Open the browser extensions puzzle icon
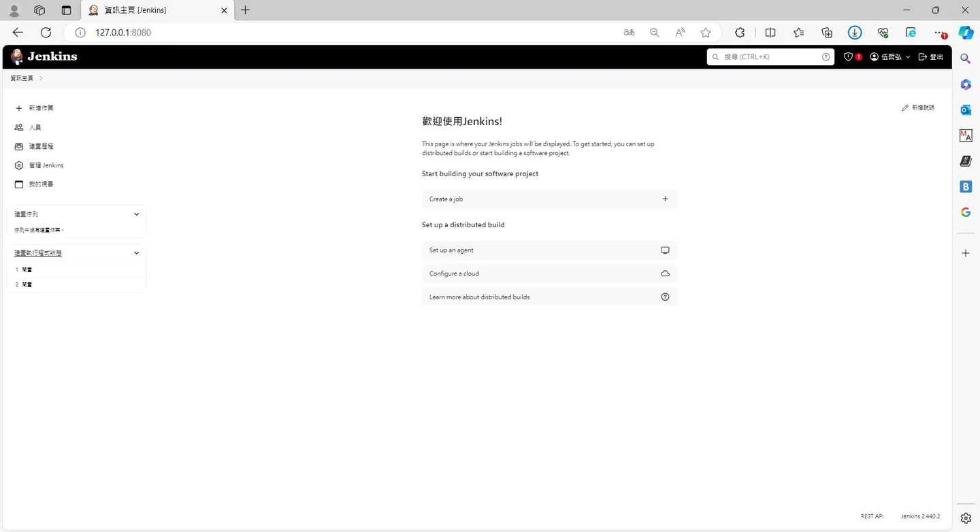 [x=740, y=33]
